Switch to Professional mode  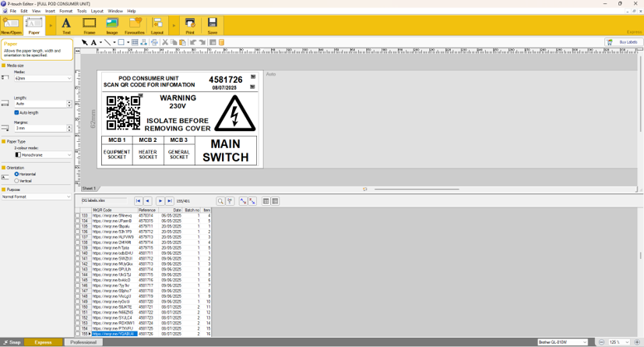coord(83,342)
